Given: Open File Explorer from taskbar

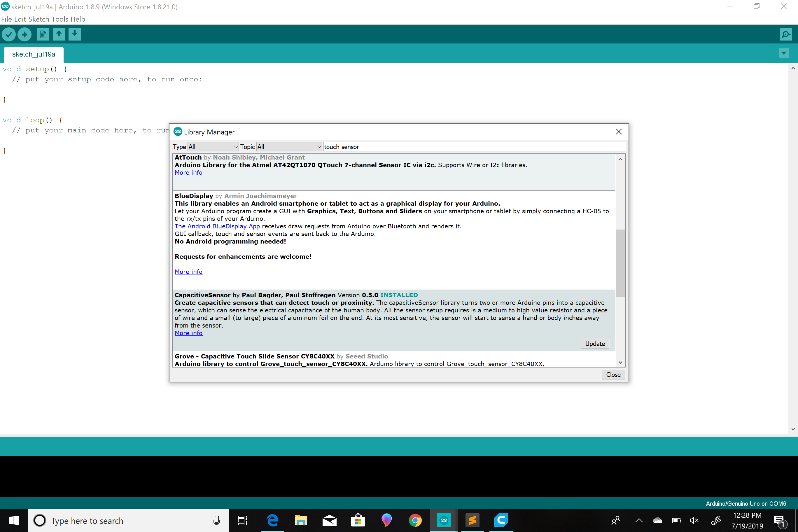Looking at the screenshot, I should tap(301, 520).
